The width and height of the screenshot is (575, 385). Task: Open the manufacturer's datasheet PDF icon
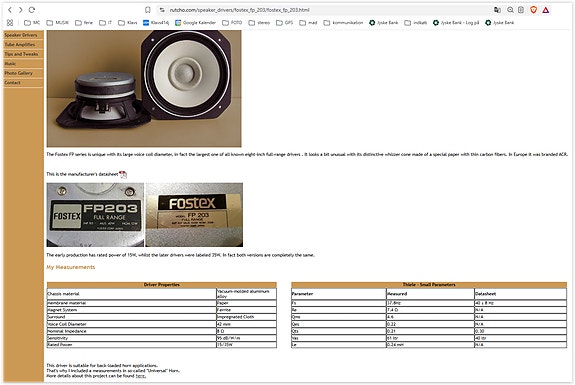123,175
